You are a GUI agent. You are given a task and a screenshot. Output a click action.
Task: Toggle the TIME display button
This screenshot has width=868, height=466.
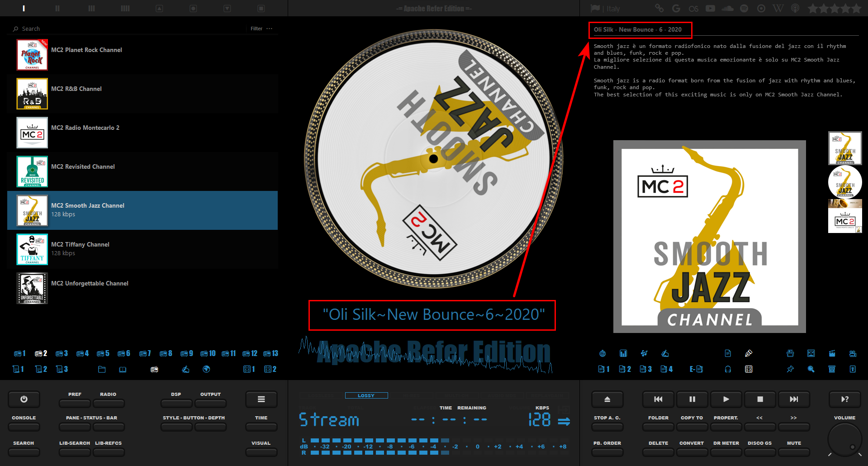click(x=261, y=427)
